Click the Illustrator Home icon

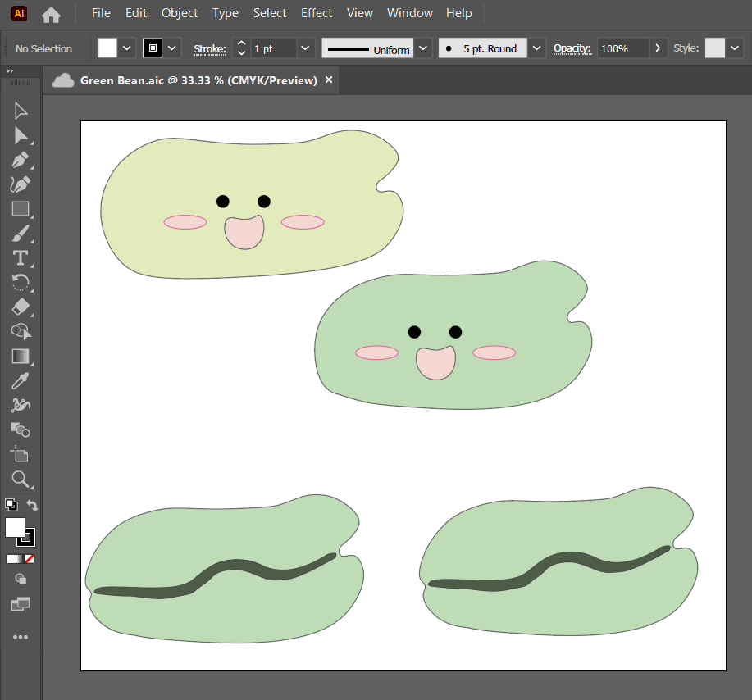point(52,15)
